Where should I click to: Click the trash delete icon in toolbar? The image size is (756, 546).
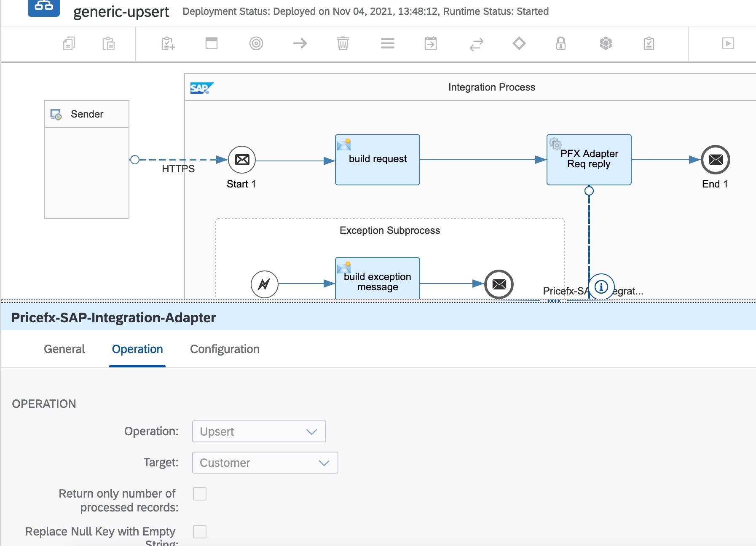tap(343, 43)
